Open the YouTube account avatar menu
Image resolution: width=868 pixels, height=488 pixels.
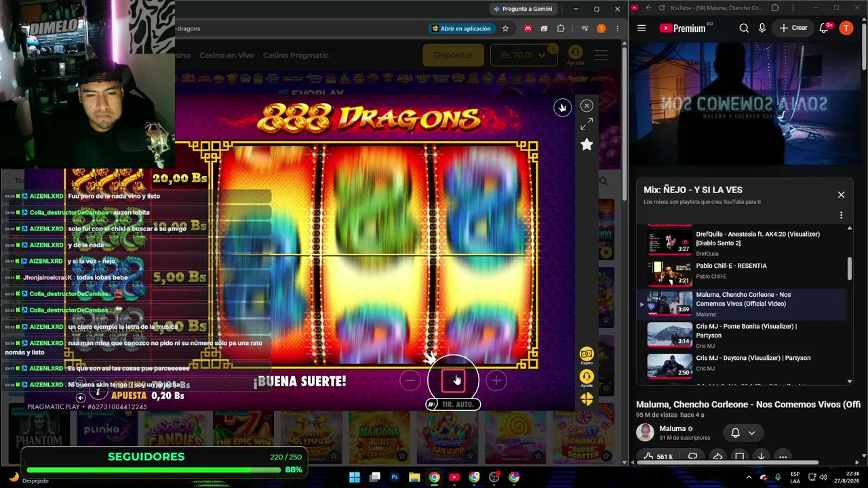point(846,28)
